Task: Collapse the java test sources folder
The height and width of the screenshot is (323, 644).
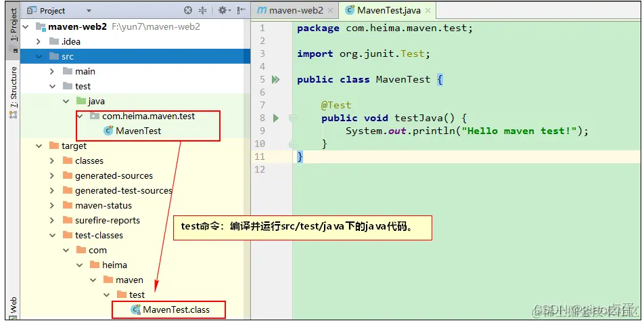Action: point(66,101)
